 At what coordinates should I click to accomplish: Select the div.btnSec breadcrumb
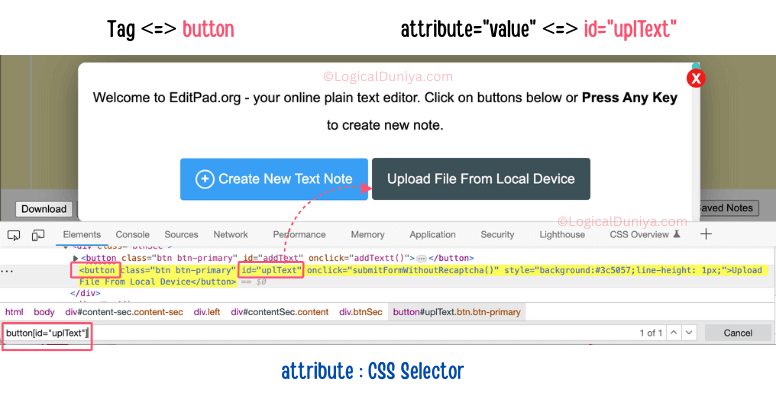click(361, 312)
